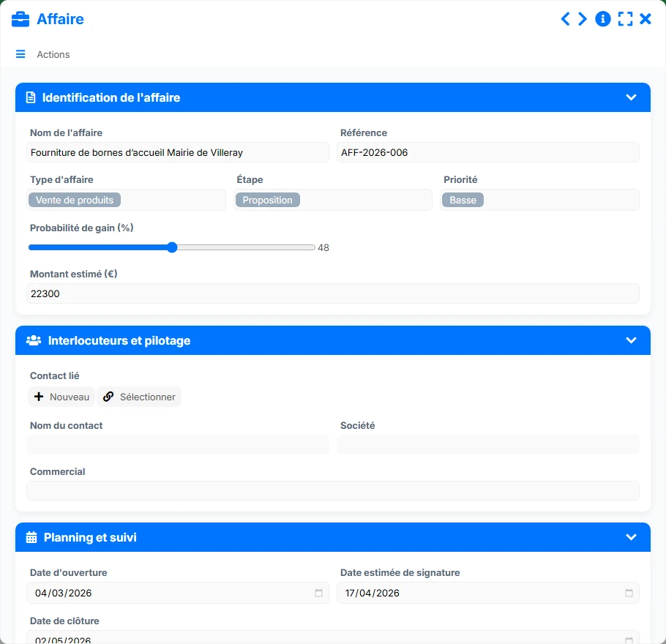Click the Affaire title text
Screen dimensions: 666x644
[60, 19]
